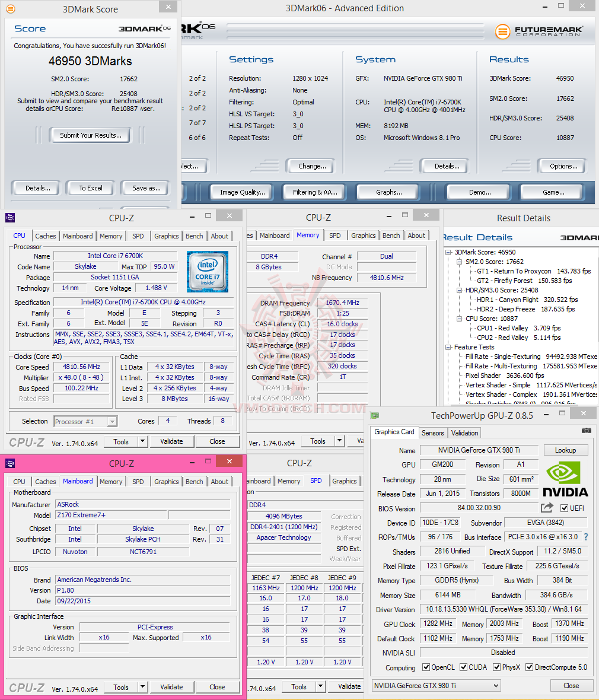Click the NVIDIA logo in GPU-Z
The width and height of the screenshot is (599, 700).
(x=565, y=479)
